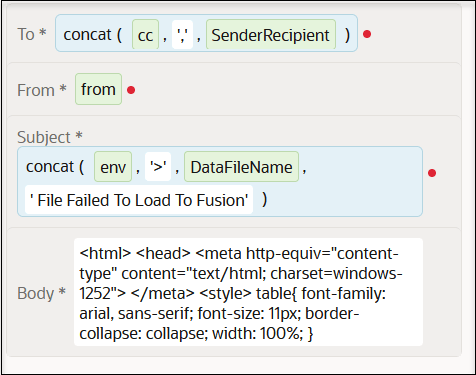Image resolution: width=476 pixels, height=375 pixels.
Task: Click the To * field label
Action: tap(32, 34)
